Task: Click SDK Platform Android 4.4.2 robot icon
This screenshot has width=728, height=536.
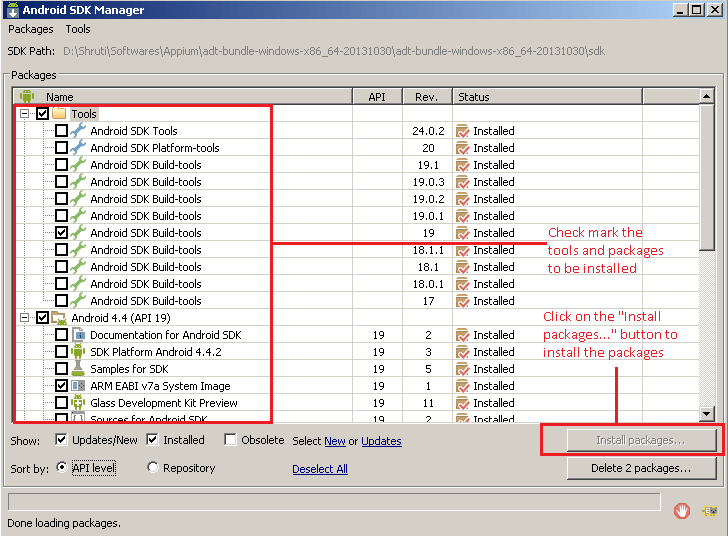Action: [x=78, y=352]
